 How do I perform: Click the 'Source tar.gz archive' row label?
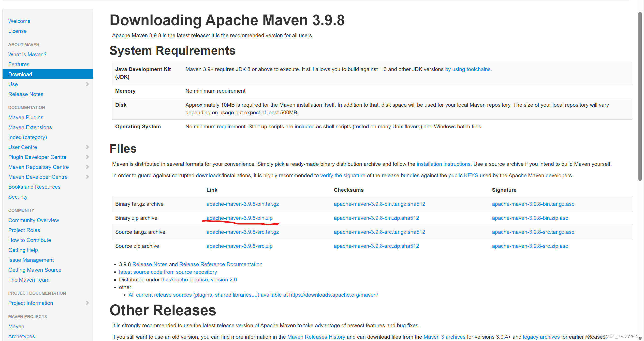[x=140, y=232]
